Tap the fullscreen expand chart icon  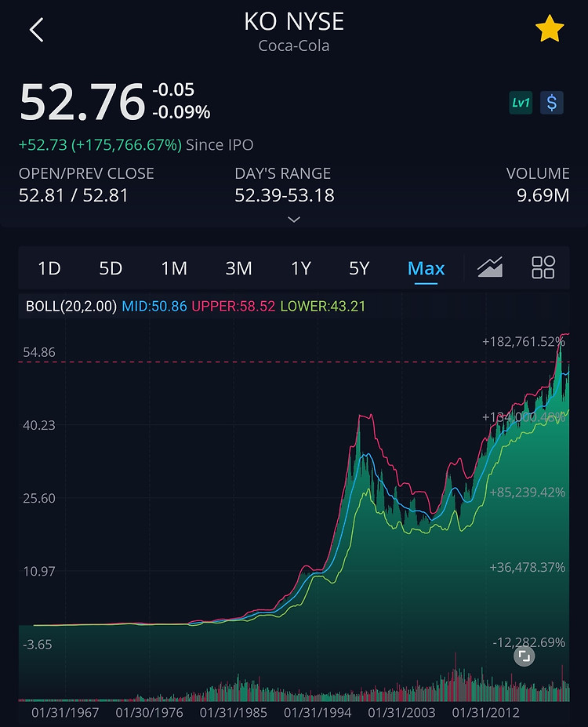pos(524,656)
